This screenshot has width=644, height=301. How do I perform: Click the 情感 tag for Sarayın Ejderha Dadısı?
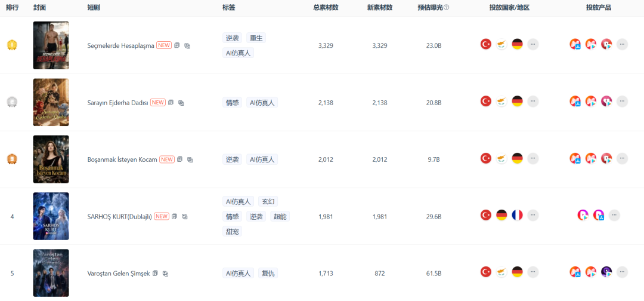pyautogui.click(x=233, y=102)
